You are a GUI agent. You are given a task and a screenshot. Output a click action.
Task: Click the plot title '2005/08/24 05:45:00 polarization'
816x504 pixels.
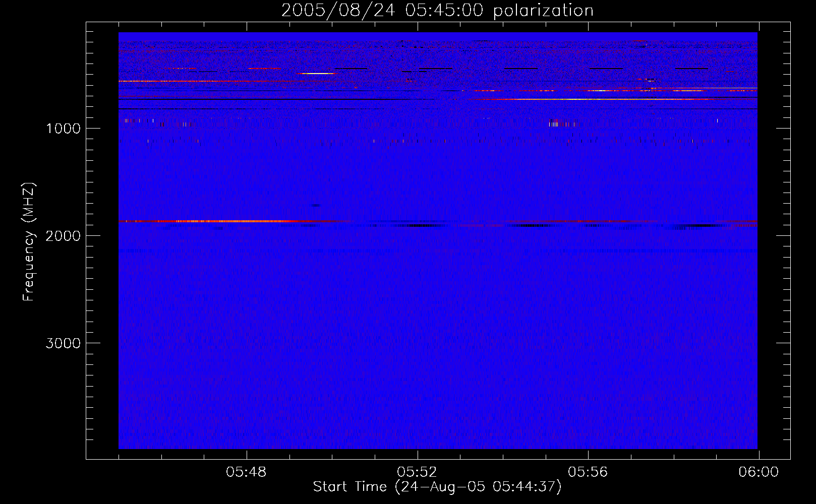[437, 10]
